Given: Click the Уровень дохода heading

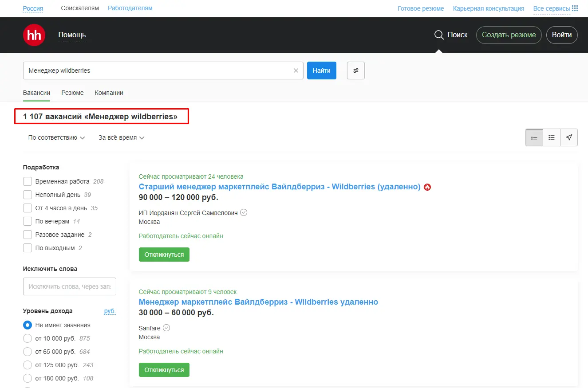Looking at the screenshot, I should (47, 311).
